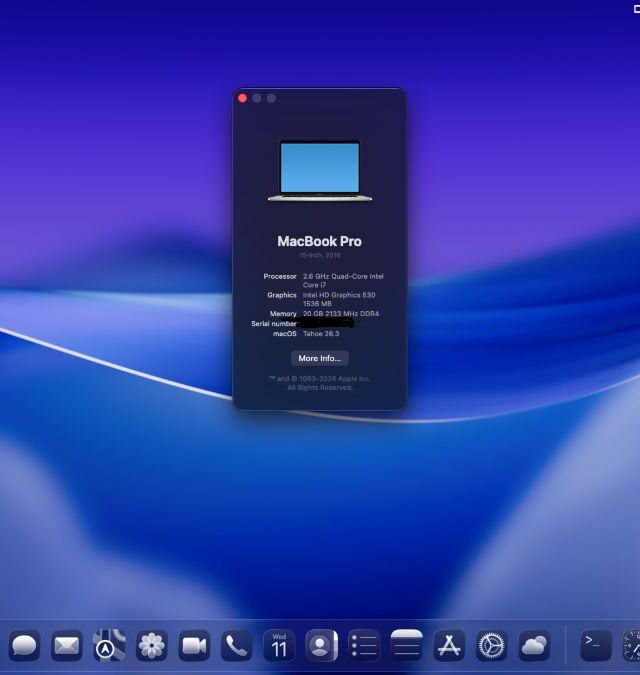Open the Clock app in dock

coord(632,646)
